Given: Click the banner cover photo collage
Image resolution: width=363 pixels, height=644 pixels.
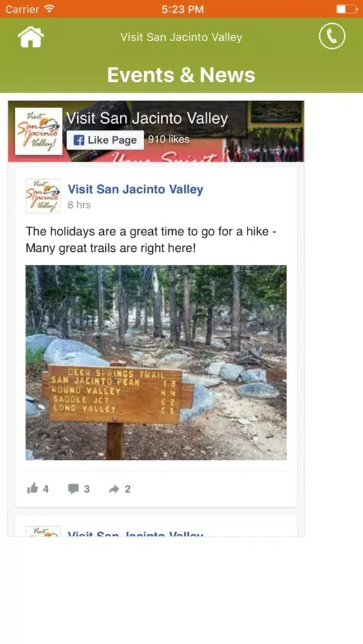Looking at the screenshot, I should coord(156,131).
